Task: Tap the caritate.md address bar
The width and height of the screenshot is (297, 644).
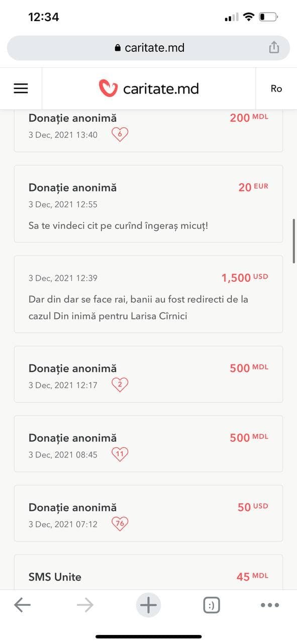Action: point(148,48)
